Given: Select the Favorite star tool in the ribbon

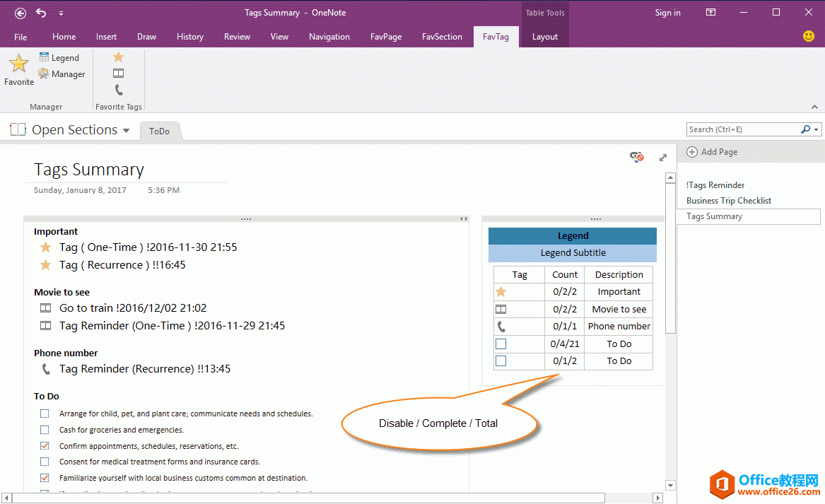Looking at the screenshot, I should click(x=18, y=67).
